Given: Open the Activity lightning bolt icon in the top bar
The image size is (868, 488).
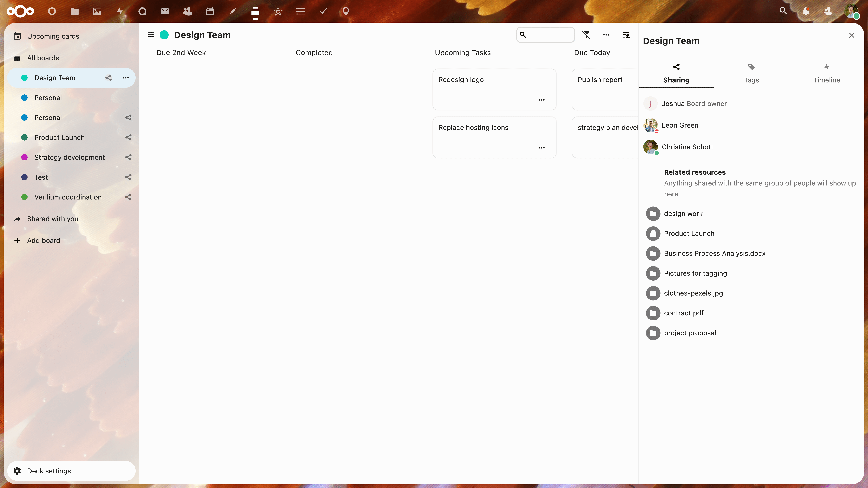Looking at the screenshot, I should click(120, 11).
